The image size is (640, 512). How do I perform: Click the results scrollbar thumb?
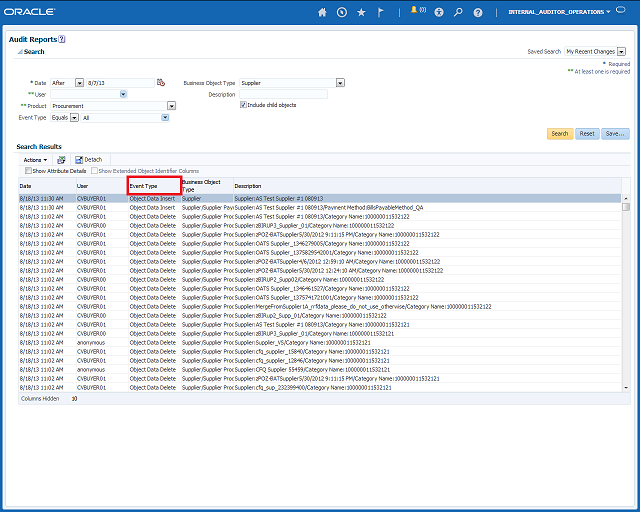tap(626, 207)
